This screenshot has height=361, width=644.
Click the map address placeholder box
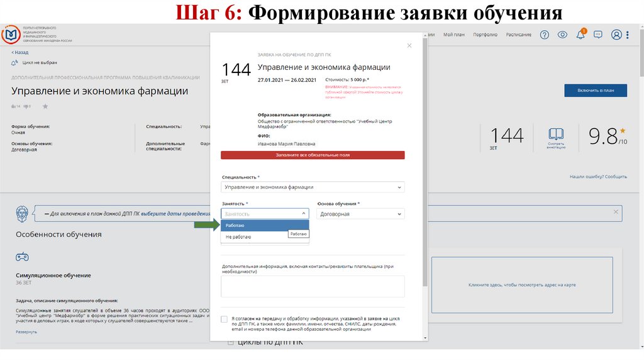522,285
